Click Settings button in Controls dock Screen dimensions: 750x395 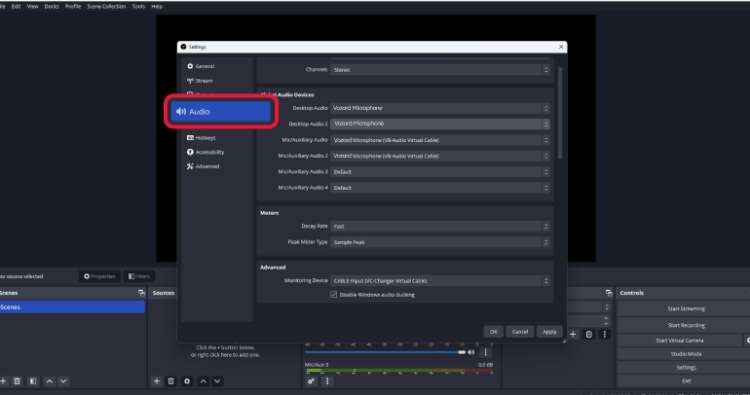coord(686,367)
